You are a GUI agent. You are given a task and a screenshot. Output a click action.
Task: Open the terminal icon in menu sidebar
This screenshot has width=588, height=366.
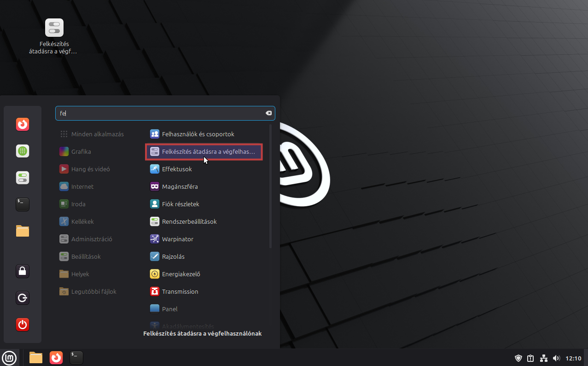tap(23, 204)
